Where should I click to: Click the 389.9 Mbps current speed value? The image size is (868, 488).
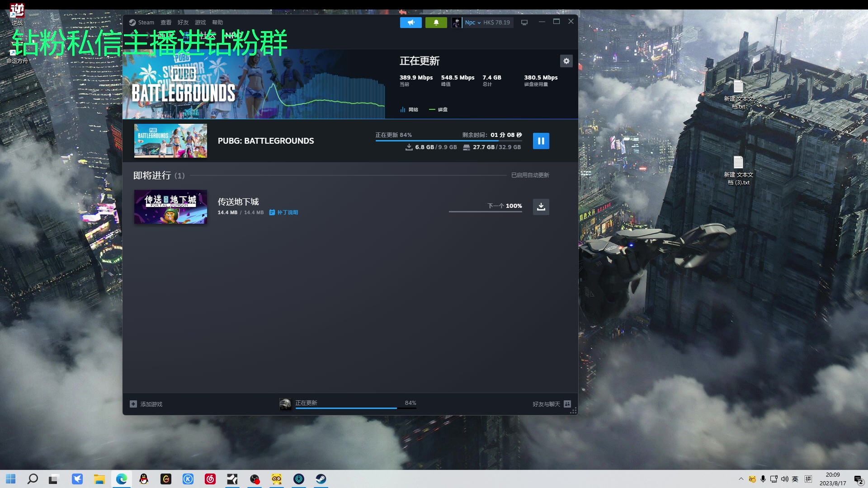(416, 78)
